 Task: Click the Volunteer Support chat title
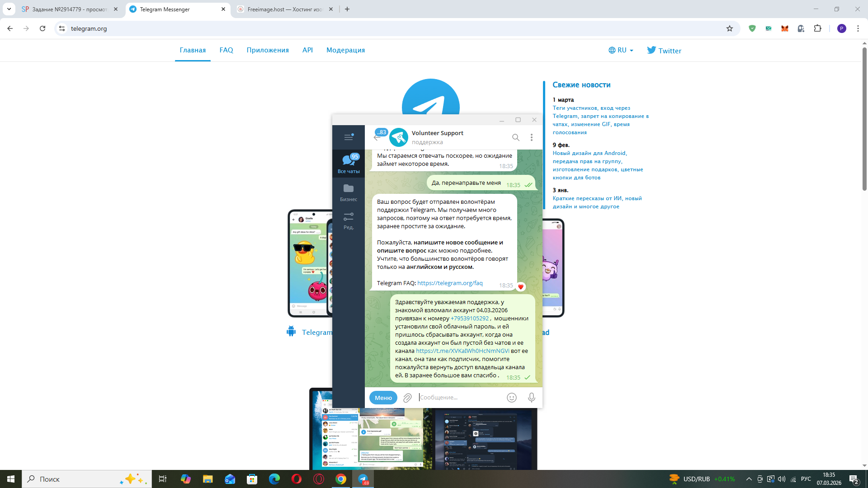pos(438,133)
